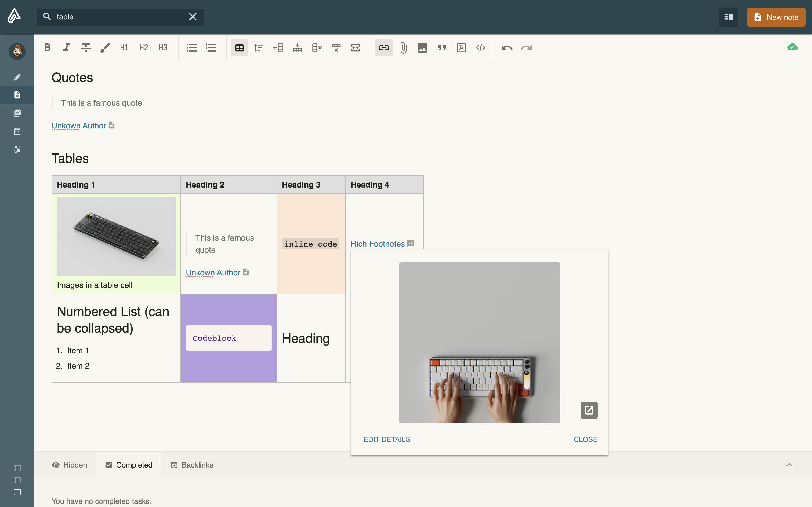The height and width of the screenshot is (507, 812).
Task: Attach a file with the paperclip icon
Action: tap(403, 48)
